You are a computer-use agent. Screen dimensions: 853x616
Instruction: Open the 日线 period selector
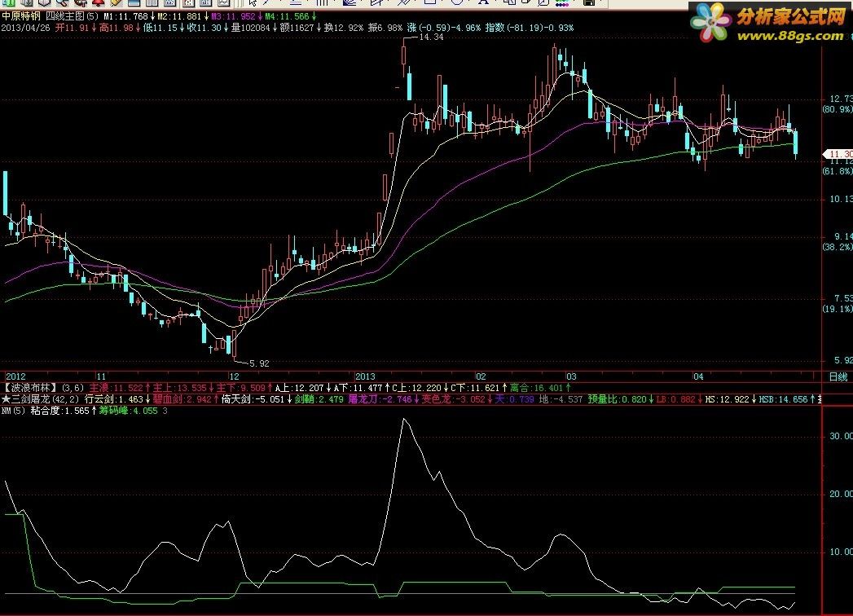click(838, 376)
